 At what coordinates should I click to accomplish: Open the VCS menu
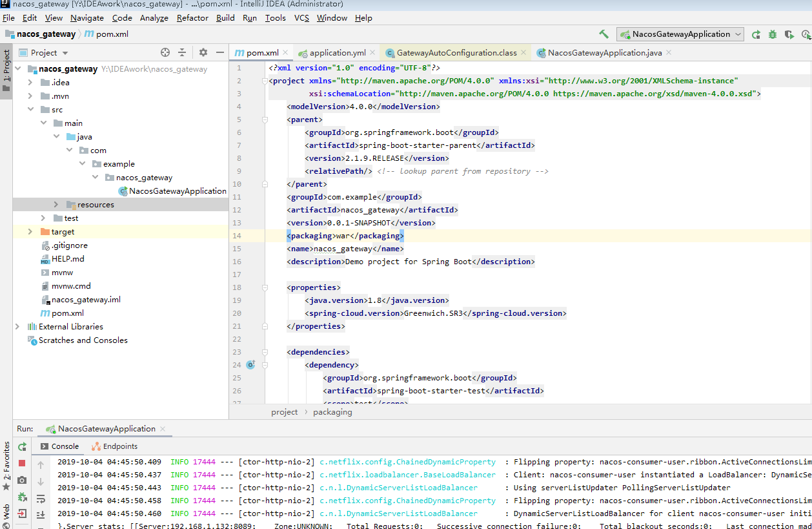point(302,17)
